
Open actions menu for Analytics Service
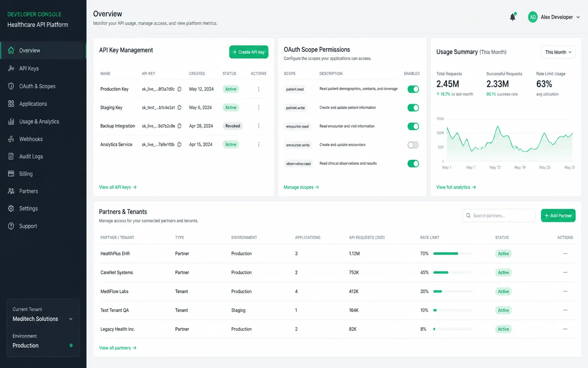(259, 145)
